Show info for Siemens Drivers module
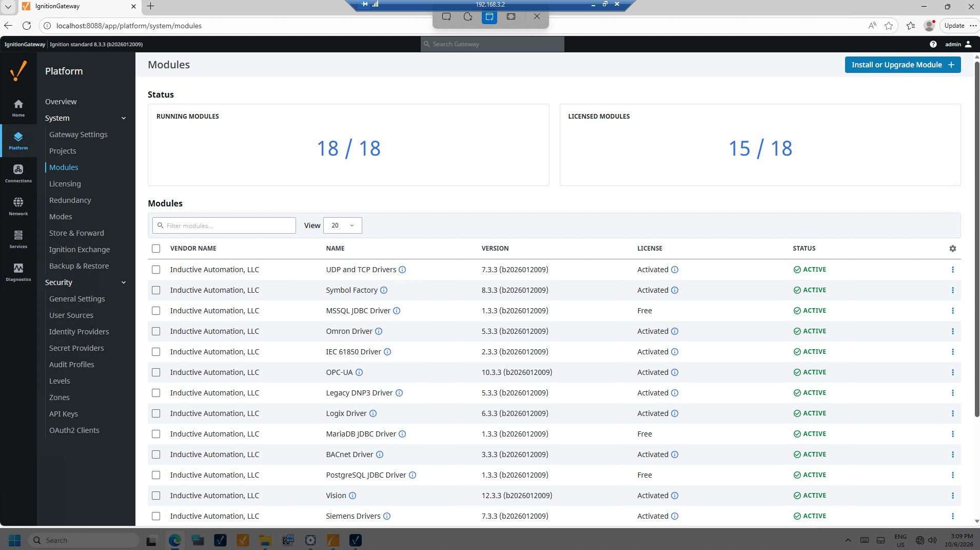This screenshot has width=980, height=550. (x=387, y=516)
